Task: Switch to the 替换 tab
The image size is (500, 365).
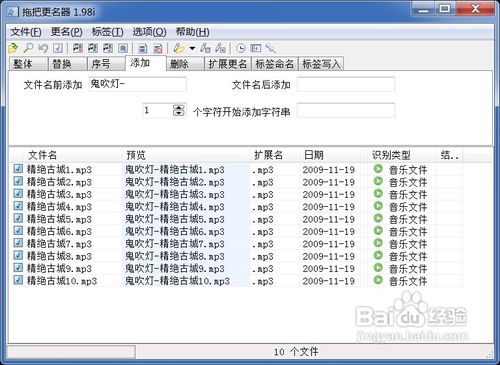Action: (x=68, y=64)
